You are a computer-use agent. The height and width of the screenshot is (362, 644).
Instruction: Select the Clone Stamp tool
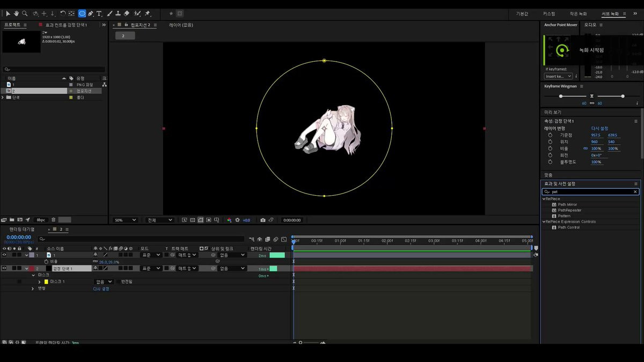click(x=118, y=13)
